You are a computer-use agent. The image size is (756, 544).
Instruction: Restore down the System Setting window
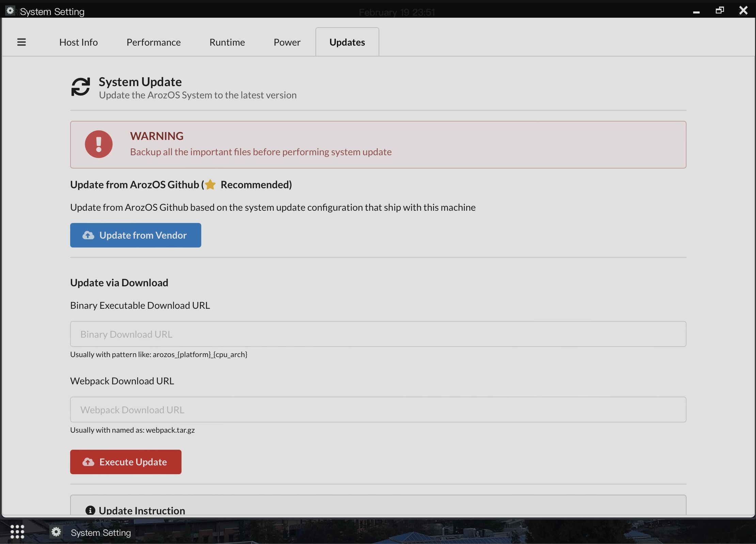coord(720,11)
